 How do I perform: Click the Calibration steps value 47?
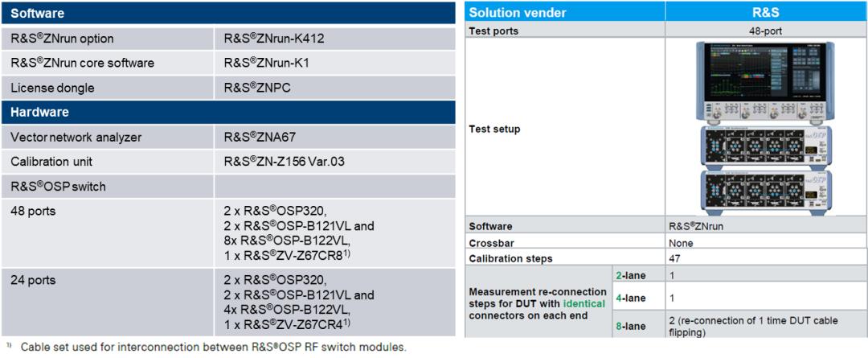[675, 258]
